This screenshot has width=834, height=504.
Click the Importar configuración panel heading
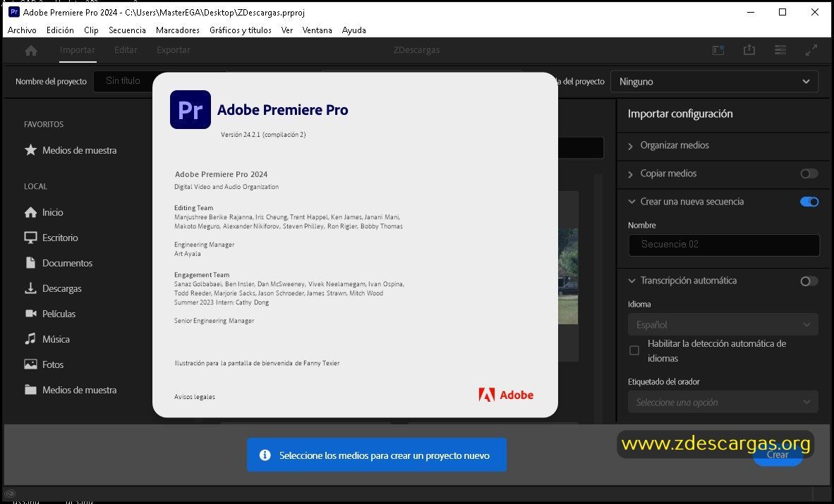680,113
